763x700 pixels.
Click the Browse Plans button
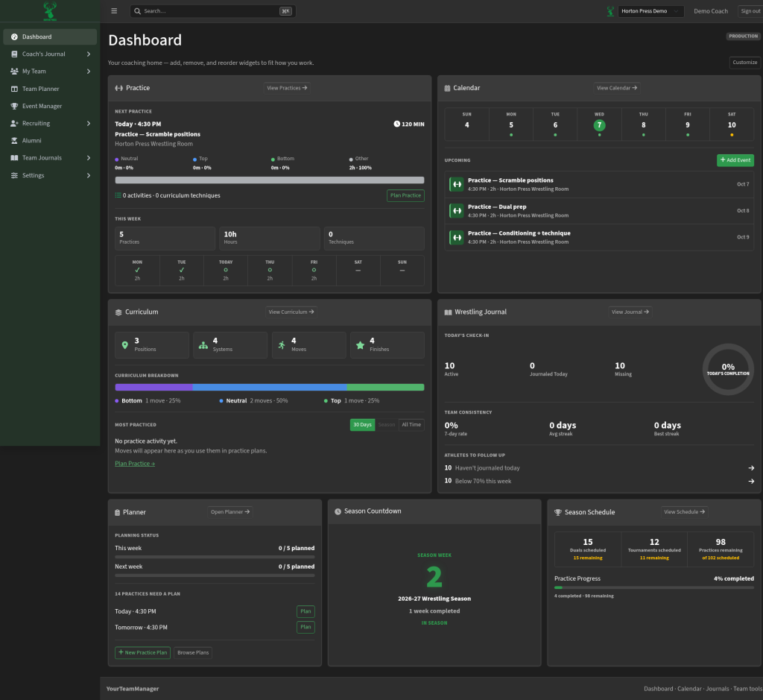193,653
